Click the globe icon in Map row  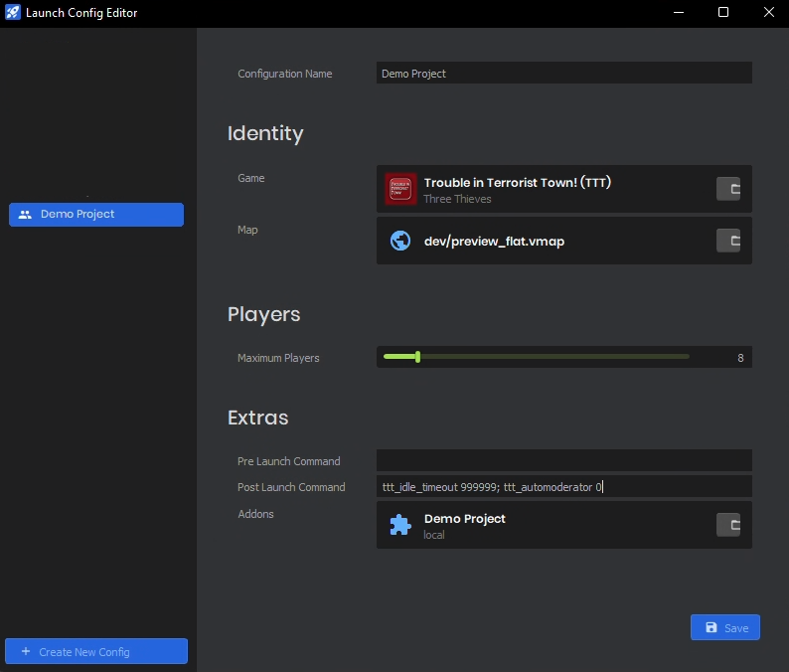pos(400,241)
